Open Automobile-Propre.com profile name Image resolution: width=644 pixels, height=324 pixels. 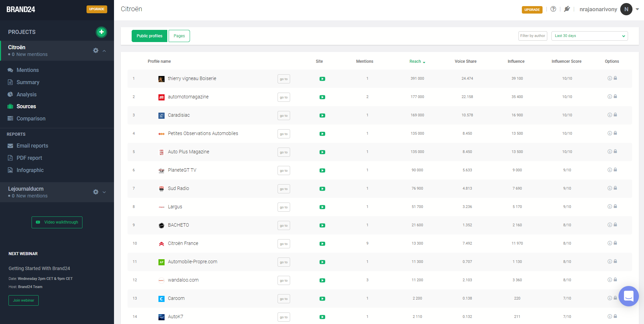coord(192,262)
